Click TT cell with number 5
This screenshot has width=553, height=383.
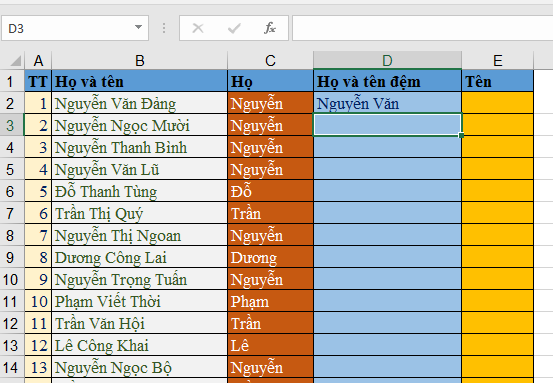38,191
